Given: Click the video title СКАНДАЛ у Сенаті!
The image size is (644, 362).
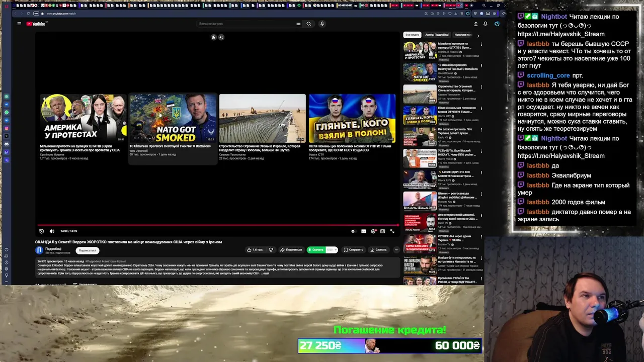Looking at the screenshot, I should point(128,242).
